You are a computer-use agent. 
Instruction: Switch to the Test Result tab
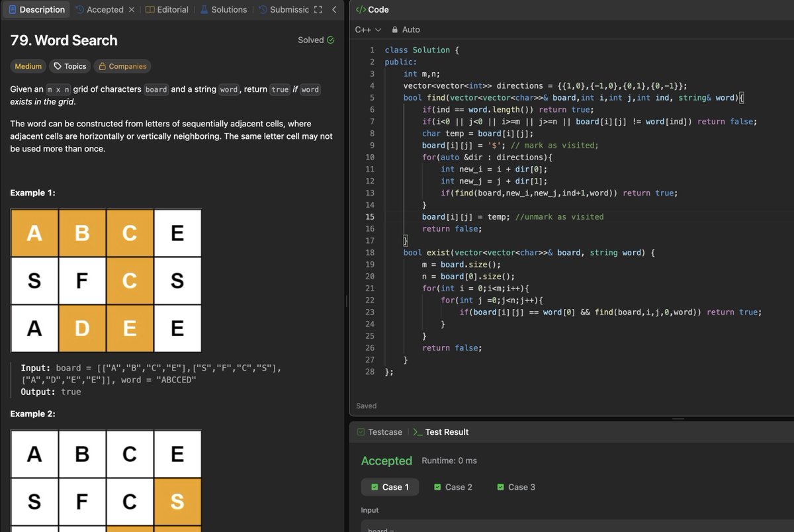[447, 432]
